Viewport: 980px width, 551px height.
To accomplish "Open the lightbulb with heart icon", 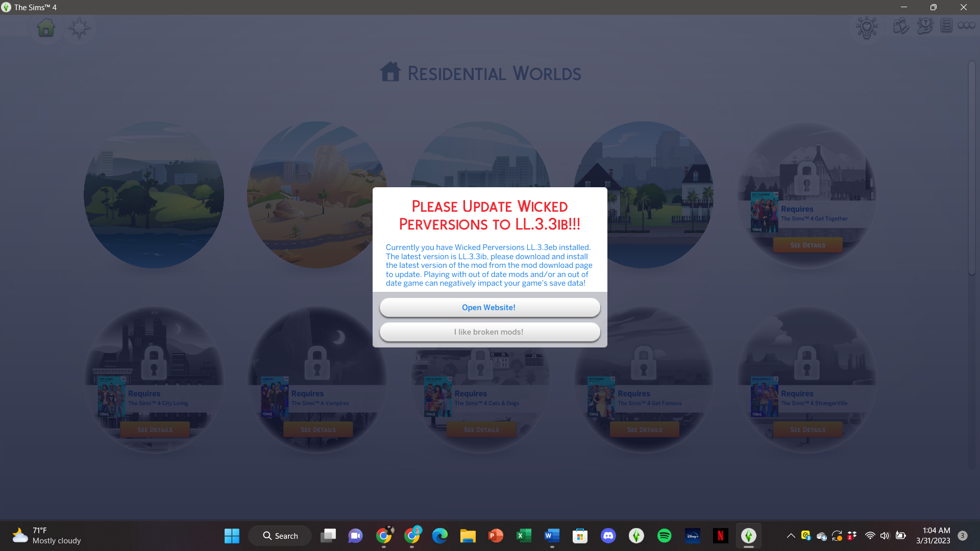I will pos(867,28).
